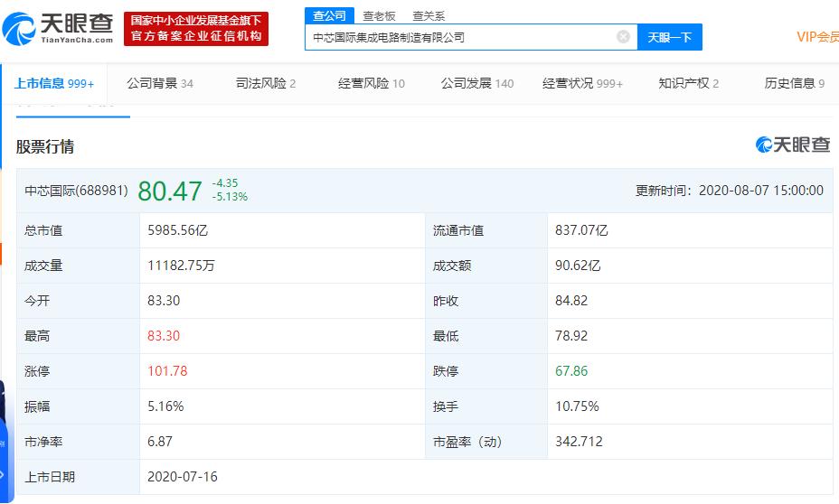Open the 公司发展 140 tab

476,83
